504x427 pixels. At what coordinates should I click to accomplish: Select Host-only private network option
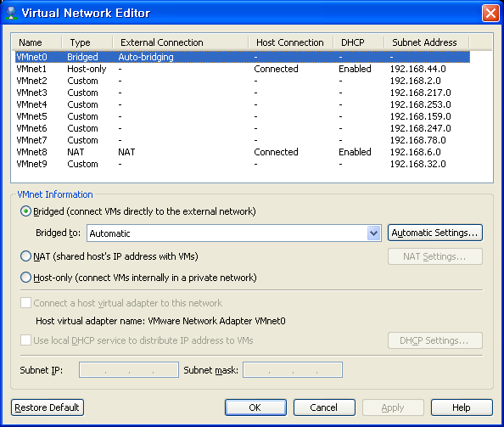pyautogui.click(x=25, y=277)
